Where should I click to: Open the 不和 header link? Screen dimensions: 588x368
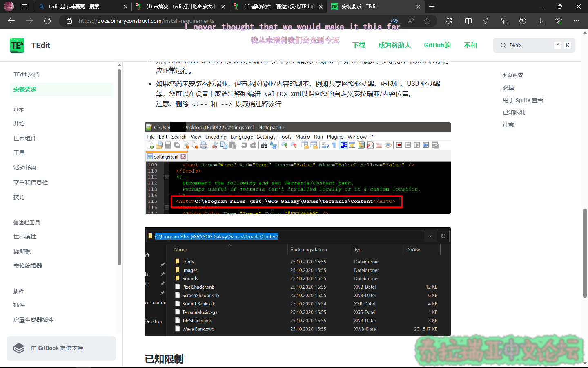470,45
